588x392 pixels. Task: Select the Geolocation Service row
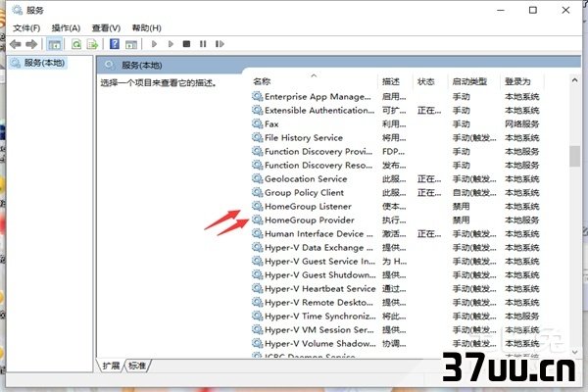396,179
